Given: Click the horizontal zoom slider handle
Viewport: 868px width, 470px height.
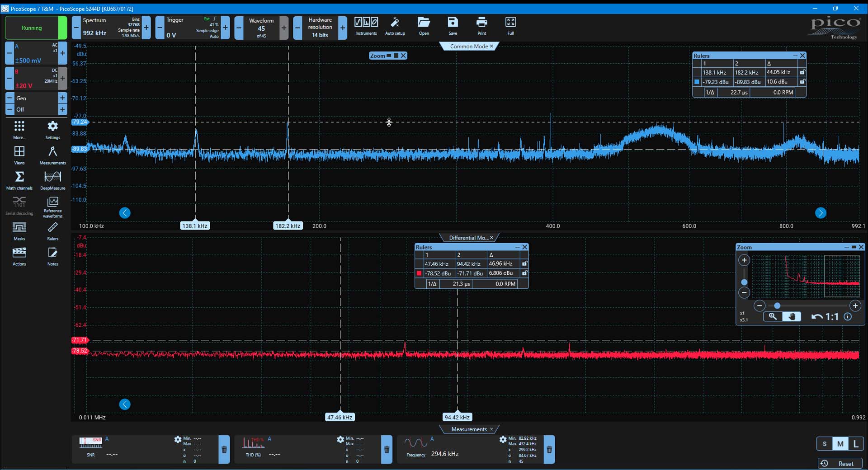Looking at the screenshot, I should (777, 306).
